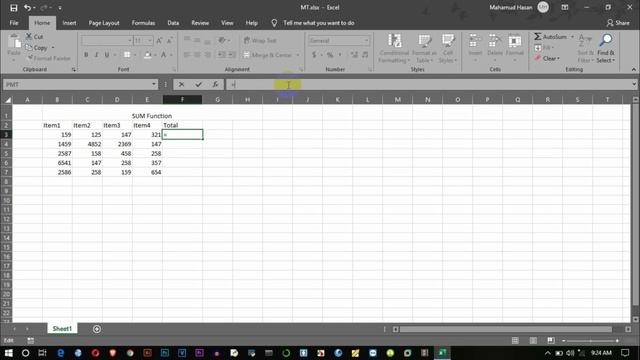Toggle Wrap Text

260,40
